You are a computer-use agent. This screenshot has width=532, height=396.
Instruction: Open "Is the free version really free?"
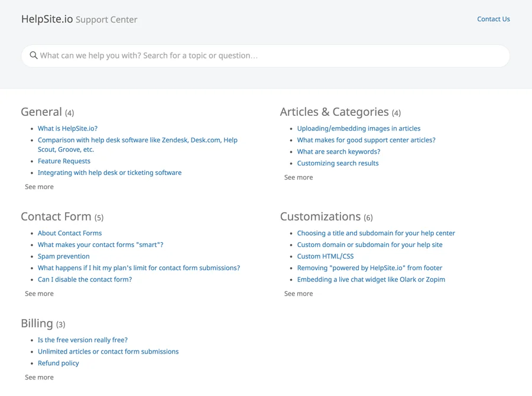82,340
